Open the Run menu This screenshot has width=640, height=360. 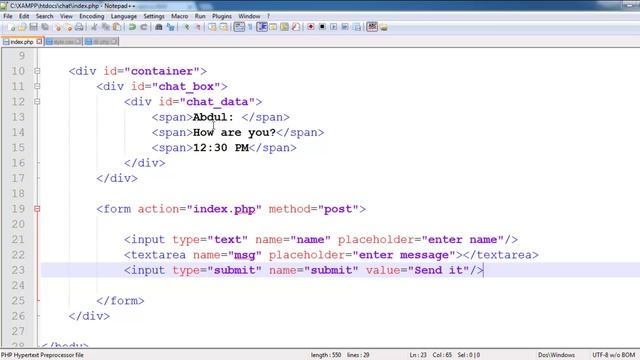pos(200,16)
